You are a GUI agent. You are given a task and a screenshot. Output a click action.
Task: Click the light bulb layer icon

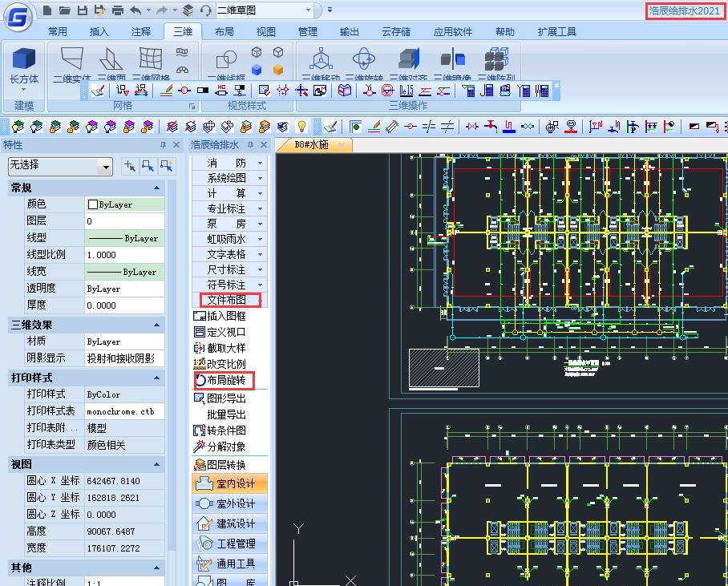(x=301, y=127)
